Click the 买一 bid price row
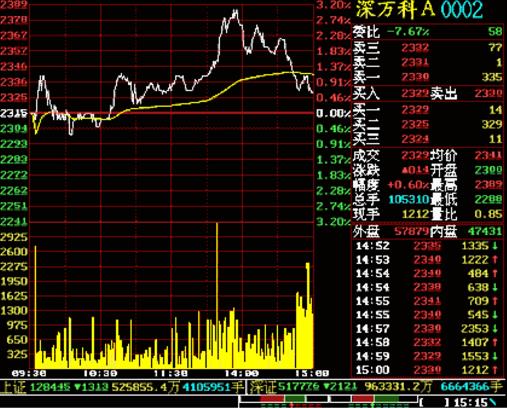507x408 pixels. click(428, 110)
